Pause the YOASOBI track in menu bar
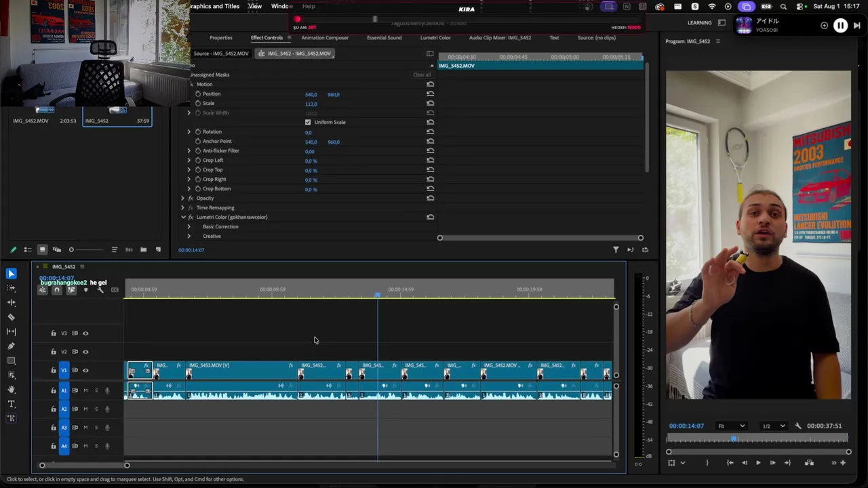868x488 pixels. tap(840, 26)
